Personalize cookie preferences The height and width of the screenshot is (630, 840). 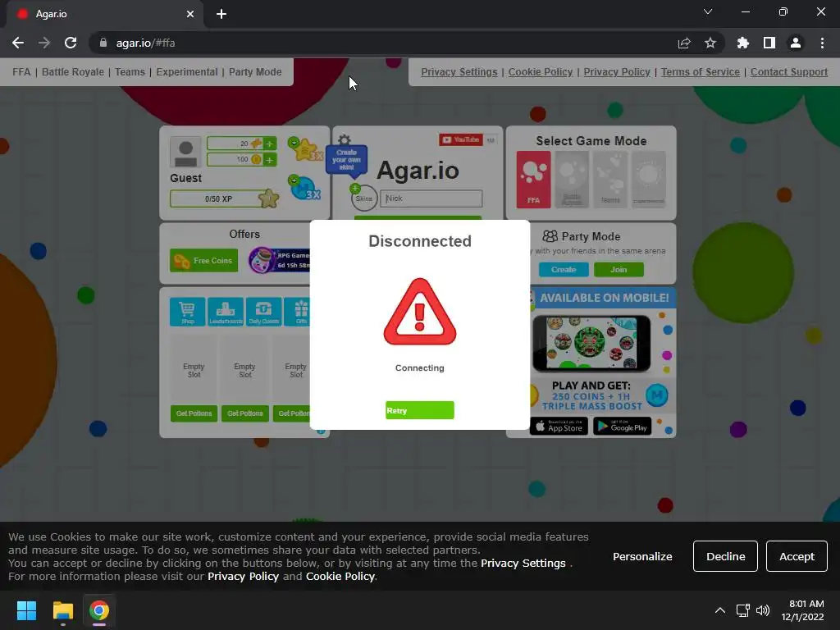pos(642,557)
